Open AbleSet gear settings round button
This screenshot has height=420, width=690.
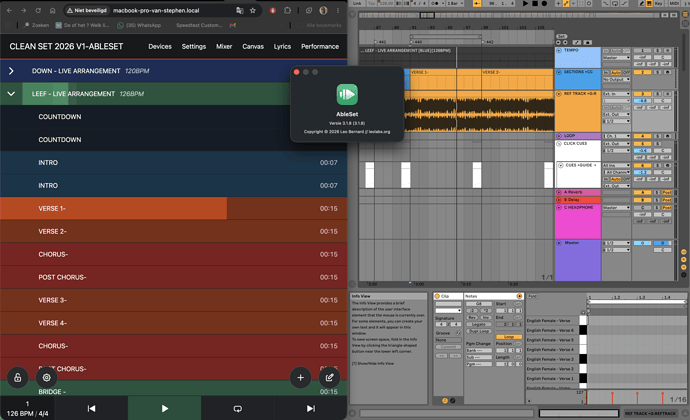pyautogui.click(x=47, y=377)
